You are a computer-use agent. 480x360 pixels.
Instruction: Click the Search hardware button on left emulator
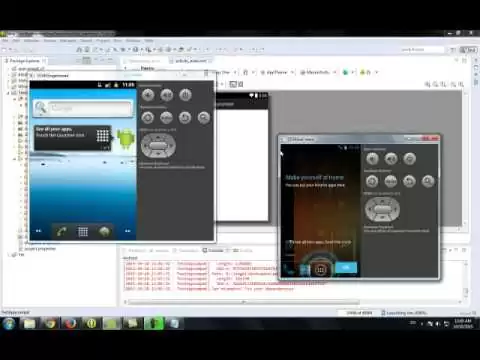[204, 117]
